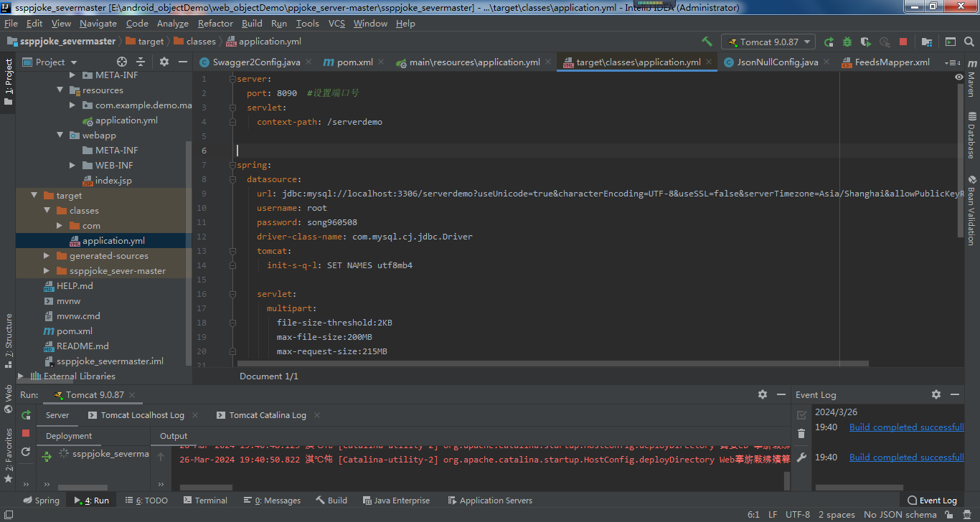Collapse the classes folder in tree

coord(47,210)
